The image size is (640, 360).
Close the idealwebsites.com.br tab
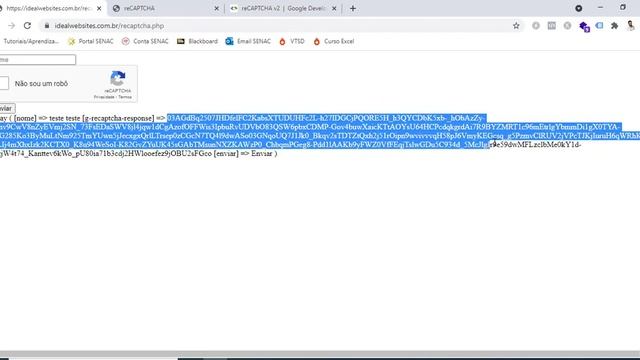(x=99, y=8)
